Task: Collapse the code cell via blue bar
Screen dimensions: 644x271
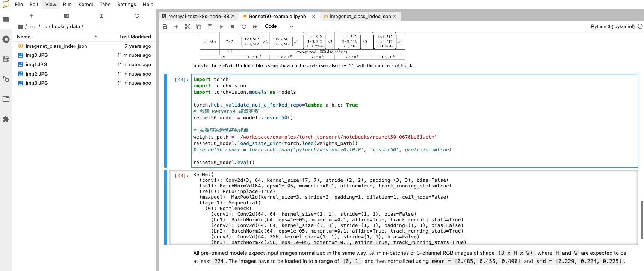Action: click(x=166, y=121)
